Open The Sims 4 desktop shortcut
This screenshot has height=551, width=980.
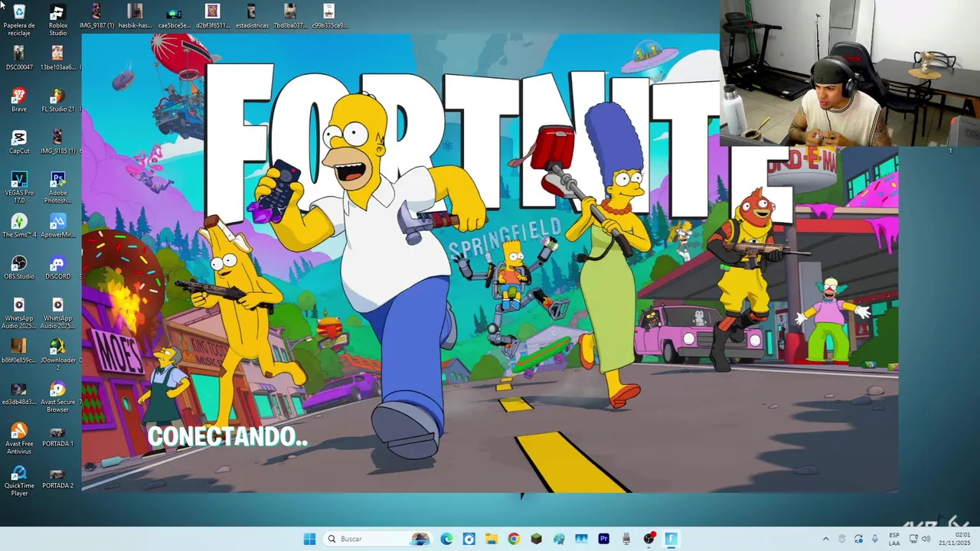click(x=19, y=226)
